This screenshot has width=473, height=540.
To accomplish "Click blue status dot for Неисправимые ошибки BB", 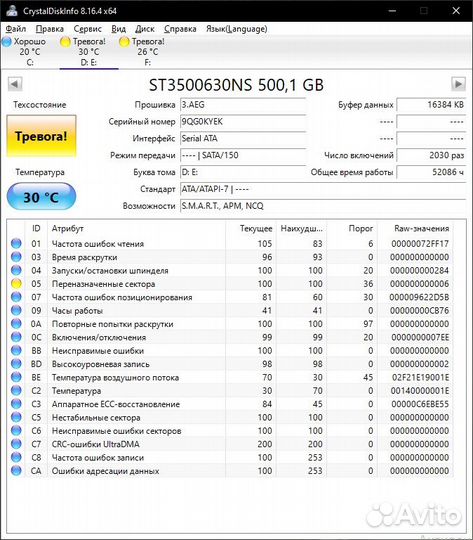I will 16,351.
